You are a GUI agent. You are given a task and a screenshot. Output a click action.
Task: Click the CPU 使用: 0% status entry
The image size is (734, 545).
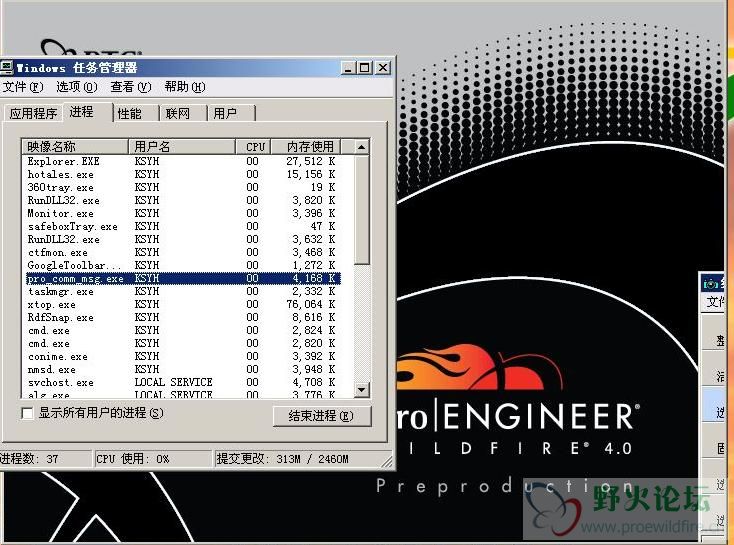(x=153, y=459)
